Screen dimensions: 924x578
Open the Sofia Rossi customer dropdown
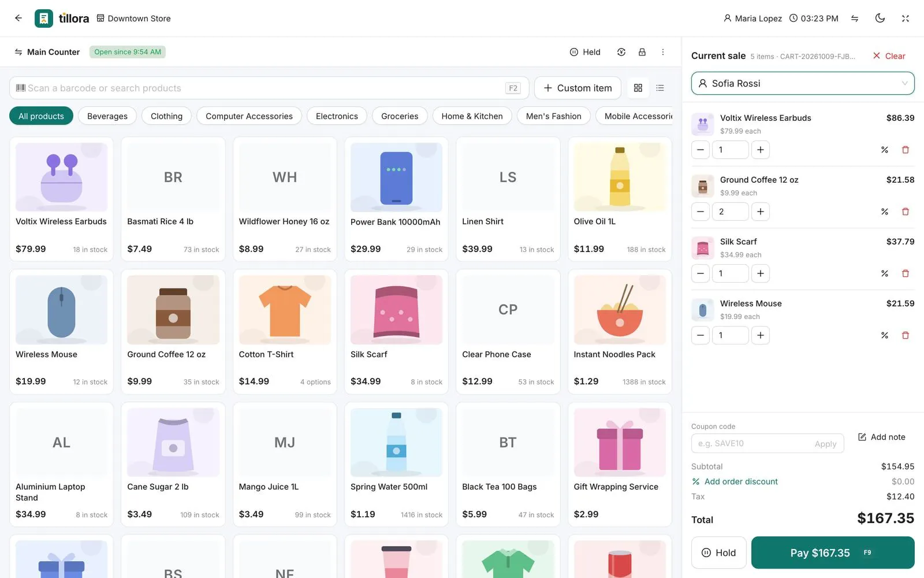click(803, 83)
